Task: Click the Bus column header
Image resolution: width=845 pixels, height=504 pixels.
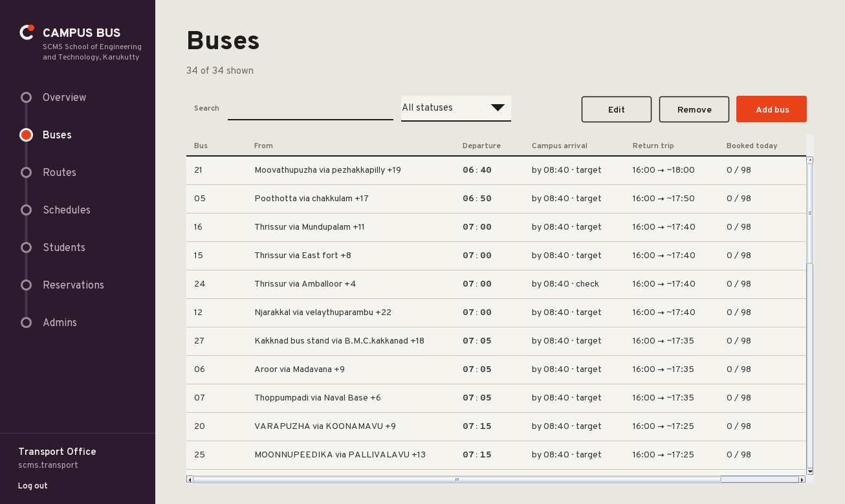Action: point(201,146)
